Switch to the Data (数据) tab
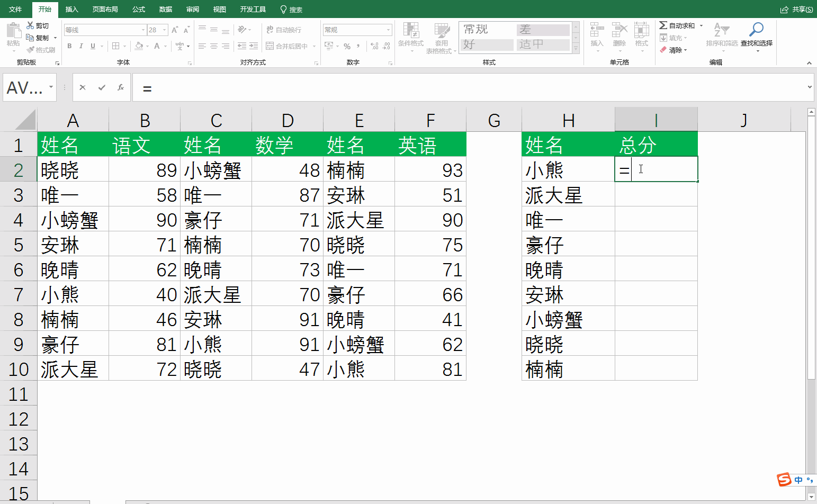 pyautogui.click(x=166, y=9)
